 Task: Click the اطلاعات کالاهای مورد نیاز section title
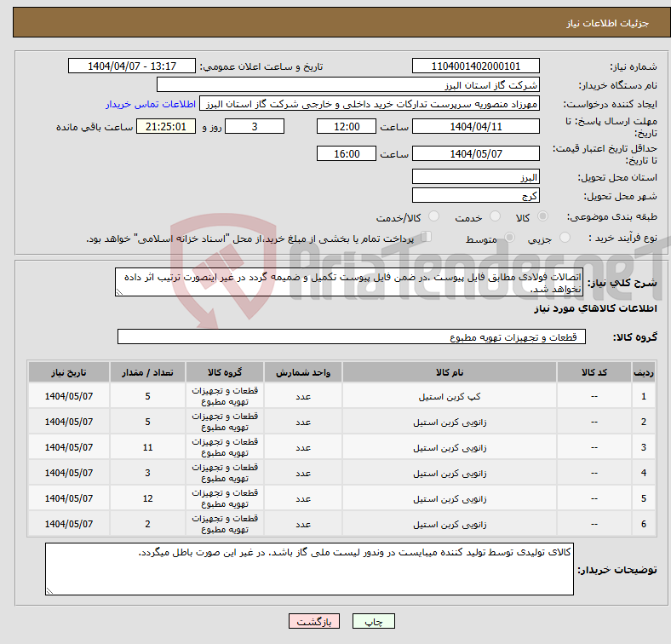[595, 308]
